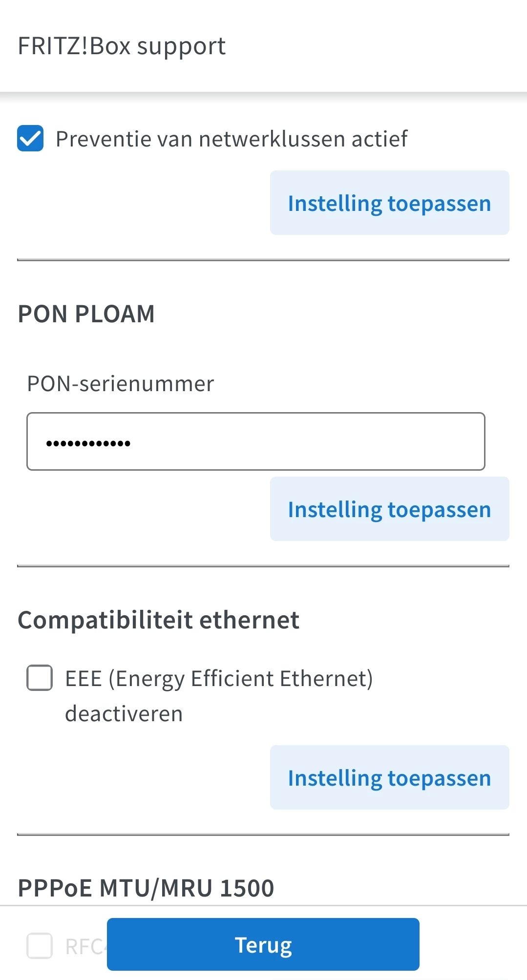Screen dimensions: 527x980
Task: Apply the network loop prevention setting
Action: 389,203
